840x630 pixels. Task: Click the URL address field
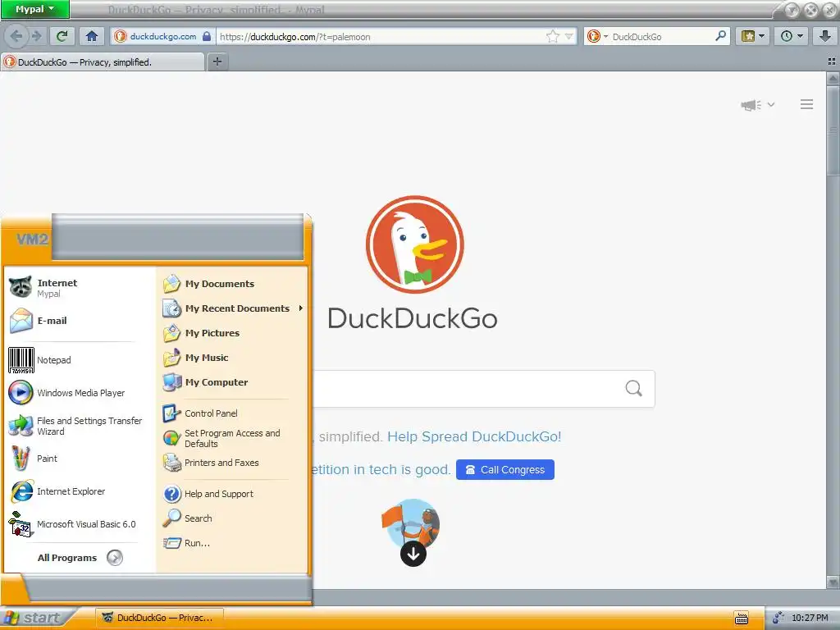[381, 36]
